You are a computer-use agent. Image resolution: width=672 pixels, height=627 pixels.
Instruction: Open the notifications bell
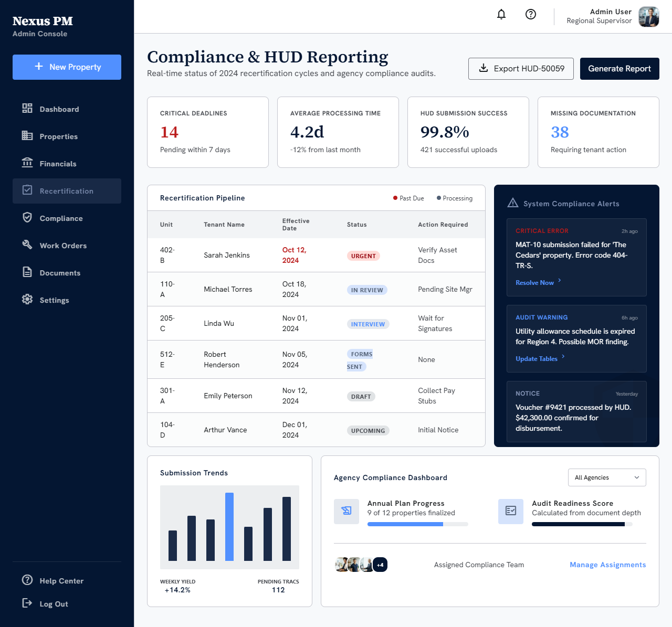501,14
